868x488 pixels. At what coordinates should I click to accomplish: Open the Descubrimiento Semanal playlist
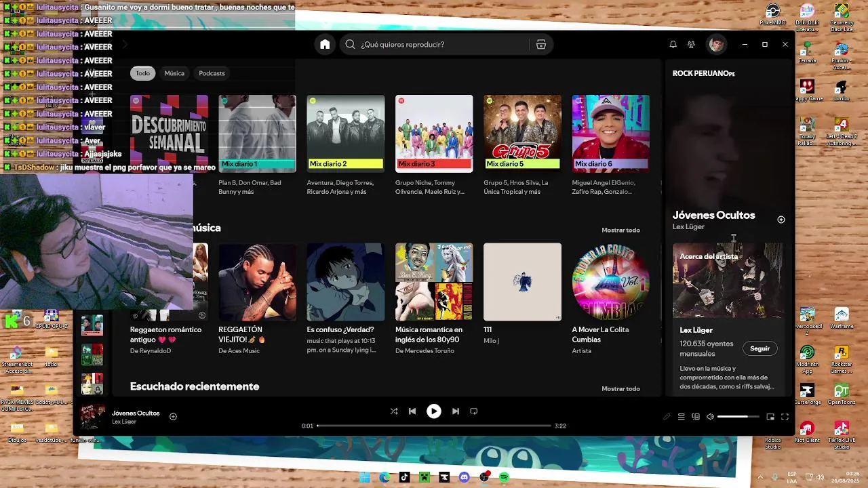pyautogui.click(x=169, y=134)
